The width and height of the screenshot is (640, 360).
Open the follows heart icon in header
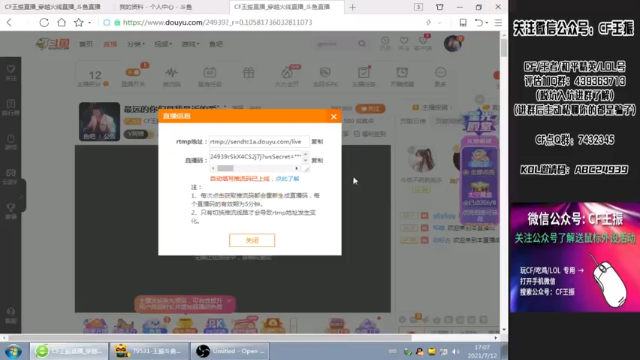[404, 43]
